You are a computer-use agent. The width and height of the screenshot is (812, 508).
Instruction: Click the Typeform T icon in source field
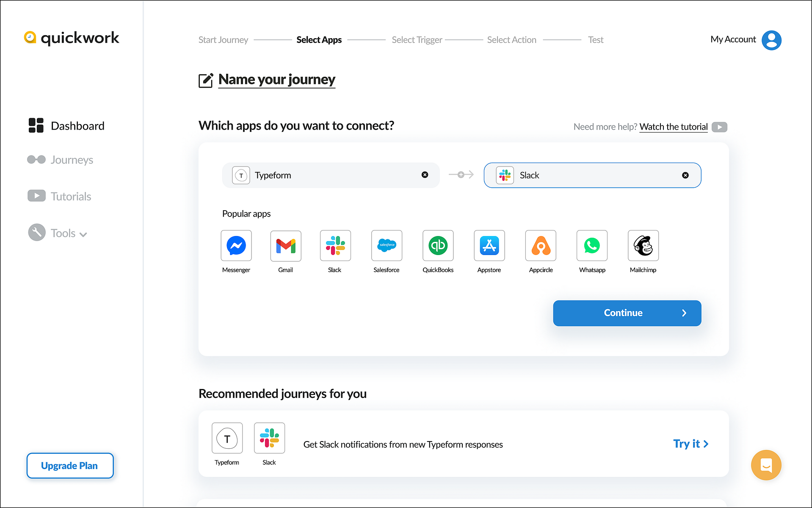pos(241,175)
